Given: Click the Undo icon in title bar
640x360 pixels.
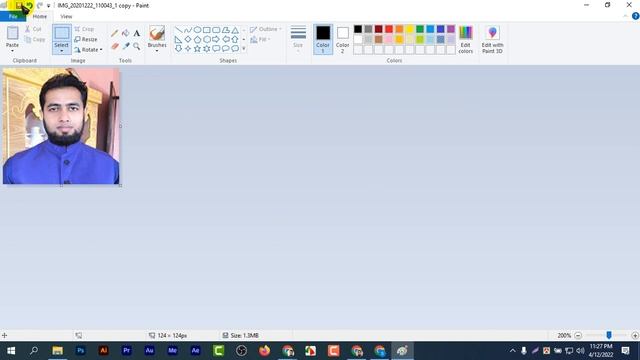Looking at the screenshot, I should (x=30, y=6).
